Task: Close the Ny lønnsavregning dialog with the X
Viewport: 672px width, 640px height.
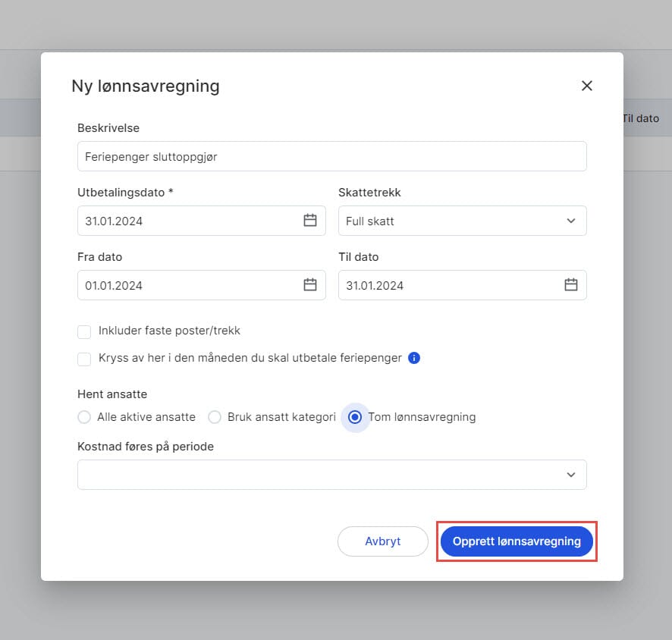Action: pos(586,86)
